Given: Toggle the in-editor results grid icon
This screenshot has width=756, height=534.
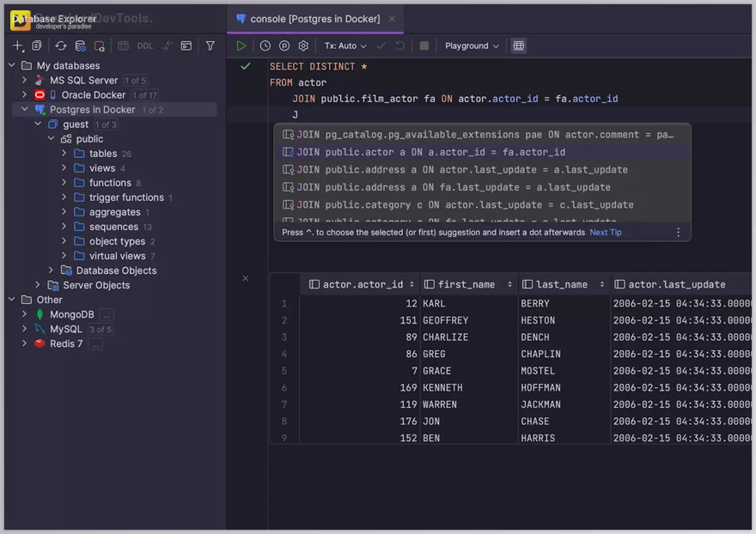Looking at the screenshot, I should pos(519,46).
